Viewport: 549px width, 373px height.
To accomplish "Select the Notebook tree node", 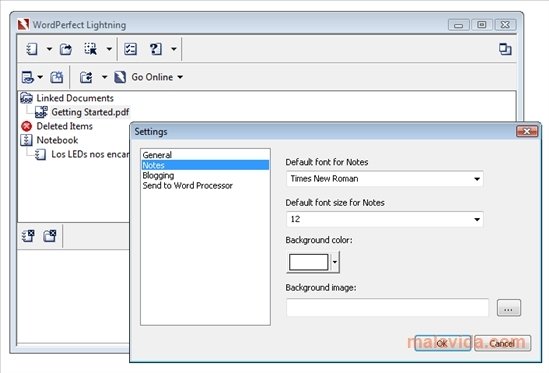I will pos(57,140).
